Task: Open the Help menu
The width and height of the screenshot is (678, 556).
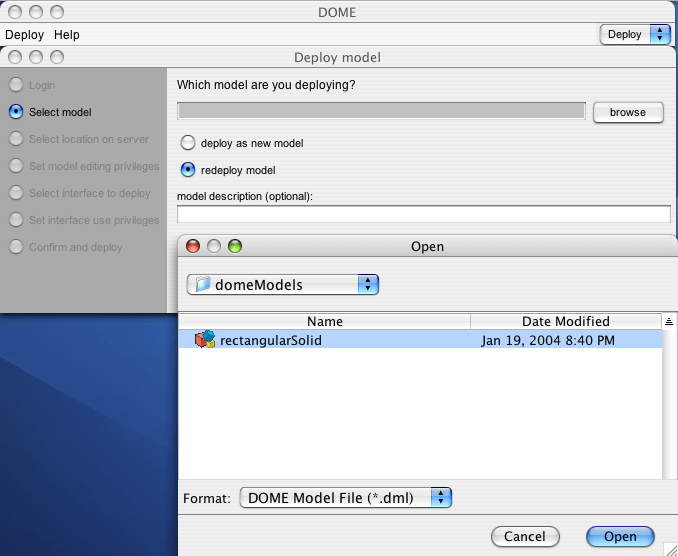Action: point(67,35)
